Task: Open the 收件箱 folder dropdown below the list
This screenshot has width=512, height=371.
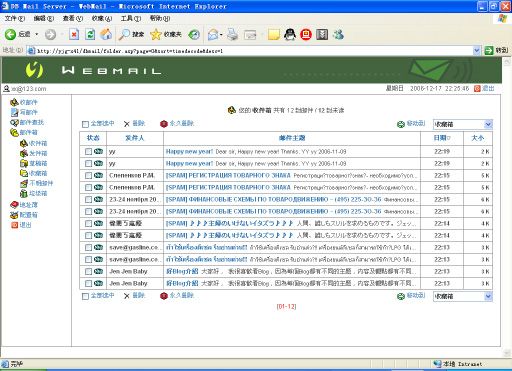Action: (463, 296)
